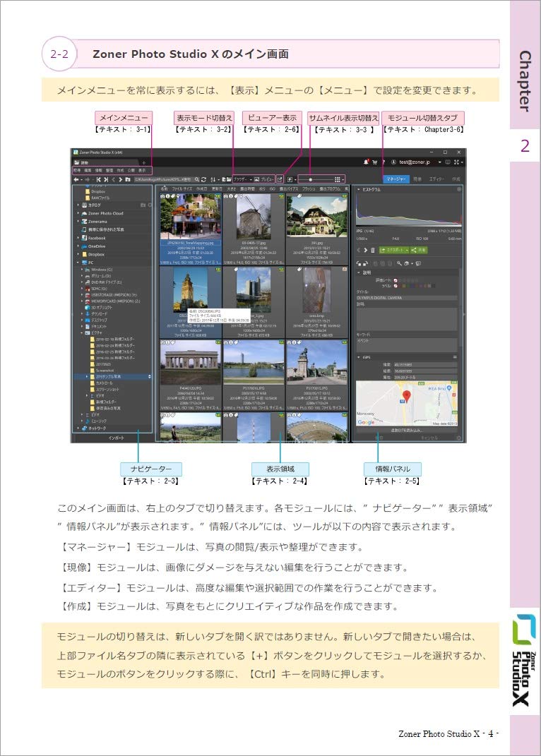
Task: Select the alpine house photo 391.jpg
Action: tap(316, 216)
